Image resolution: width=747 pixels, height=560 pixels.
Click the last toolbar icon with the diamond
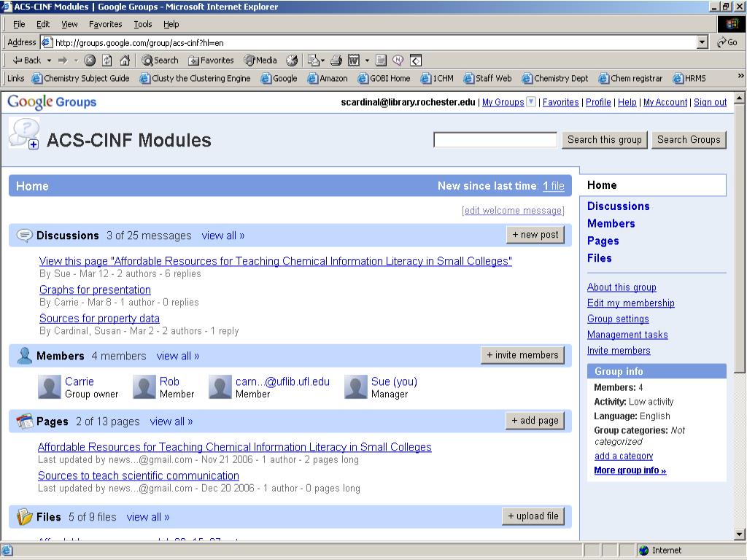pos(416,61)
